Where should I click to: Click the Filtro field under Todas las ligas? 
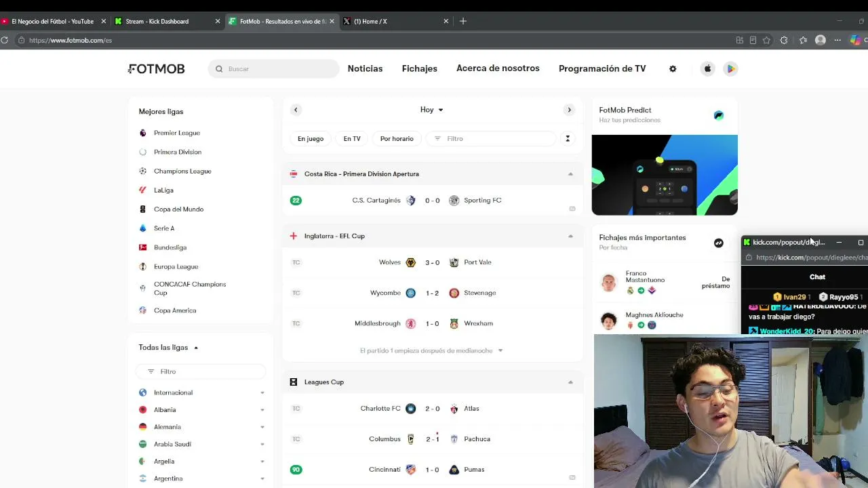[200, 371]
